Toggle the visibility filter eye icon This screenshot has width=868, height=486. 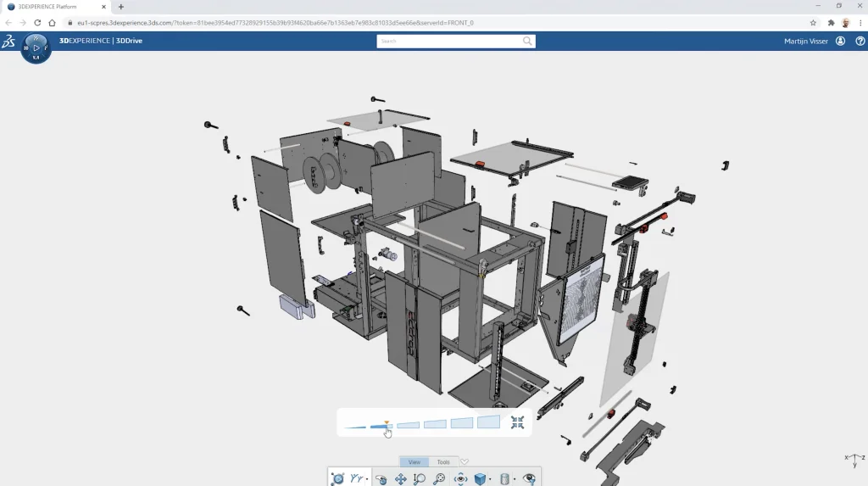[x=529, y=479]
